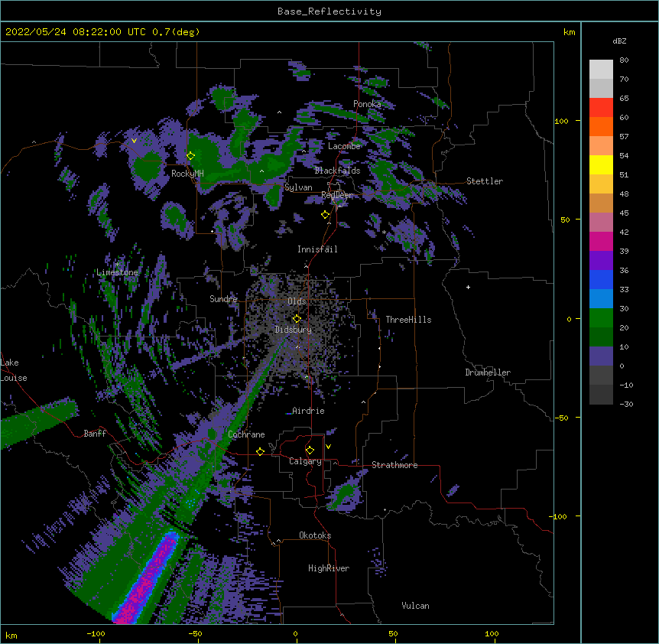Select the bright yellow 51-54 dBZ swatch
Viewport: 659px width, 644px height.
tap(601, 164)
